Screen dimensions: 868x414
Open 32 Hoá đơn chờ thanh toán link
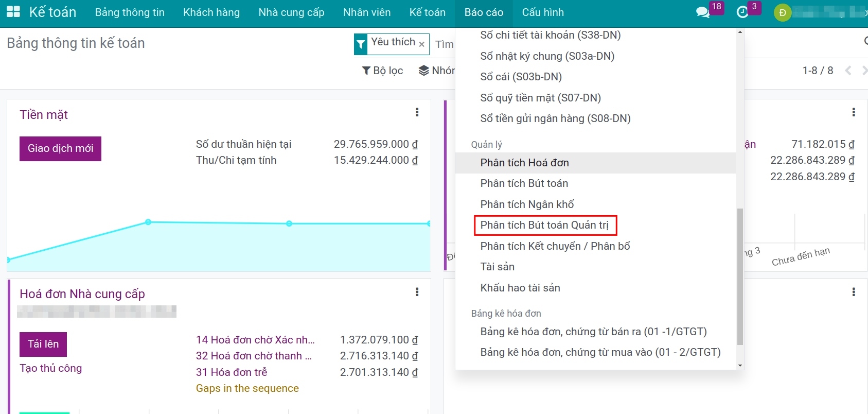pyautogui.click(x=254, y=356)
